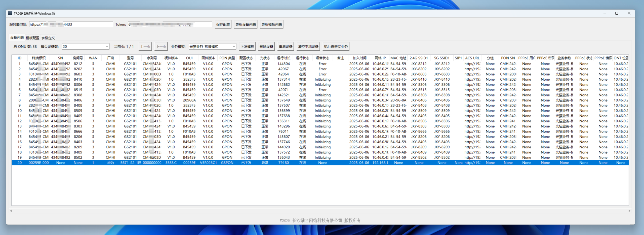Switch to the 表格定义 tab

(x=48, y=38)
